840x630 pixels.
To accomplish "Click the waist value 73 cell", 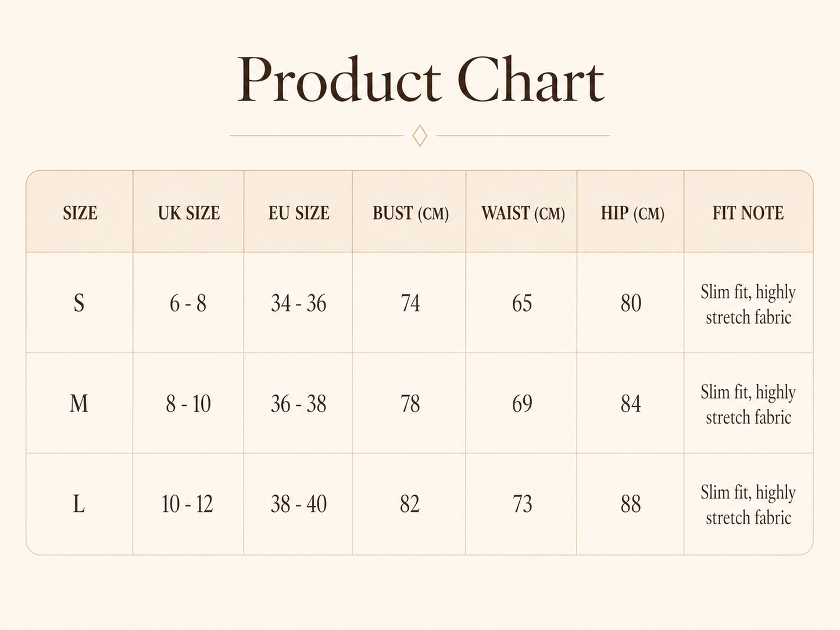I will [522, 504].
